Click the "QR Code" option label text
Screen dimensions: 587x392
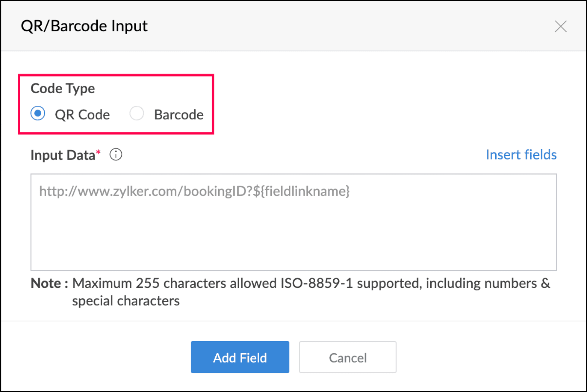click(x=82, y=115)
